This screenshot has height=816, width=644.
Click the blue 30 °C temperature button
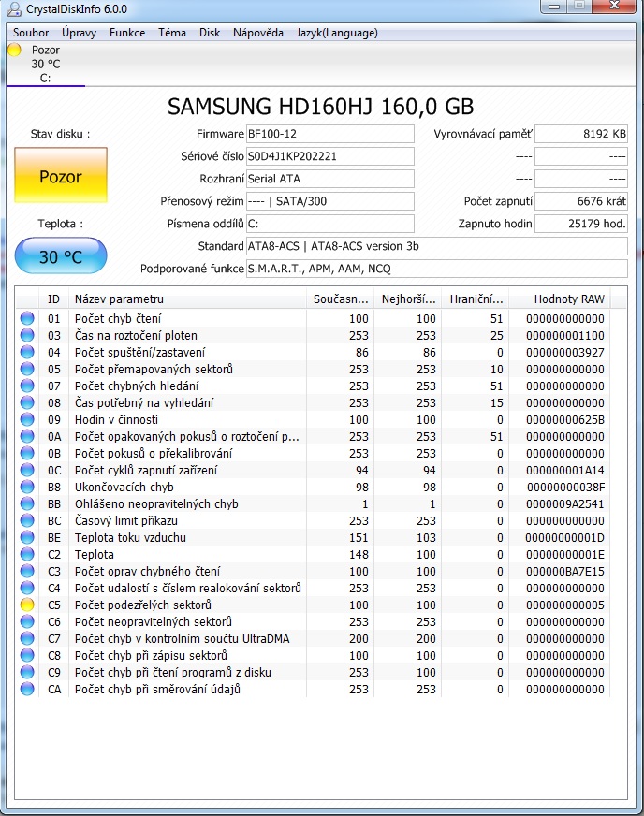[x=61, y=256]
